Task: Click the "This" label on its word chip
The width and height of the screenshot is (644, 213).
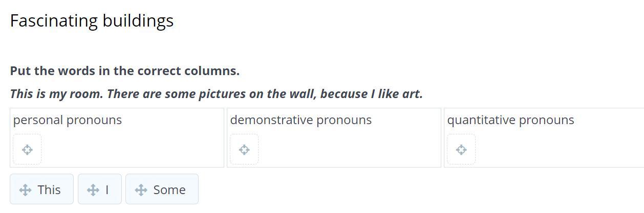Action: tap(49, 190)
